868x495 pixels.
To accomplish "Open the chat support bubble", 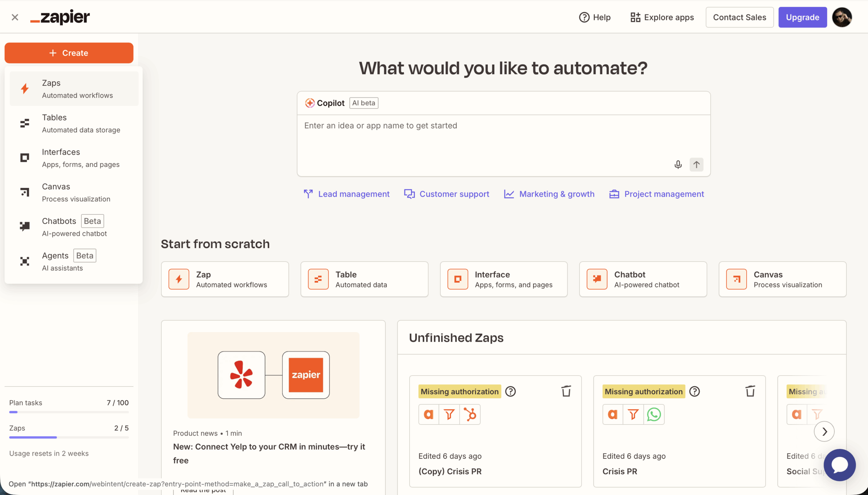I will [x=839, y=465].
